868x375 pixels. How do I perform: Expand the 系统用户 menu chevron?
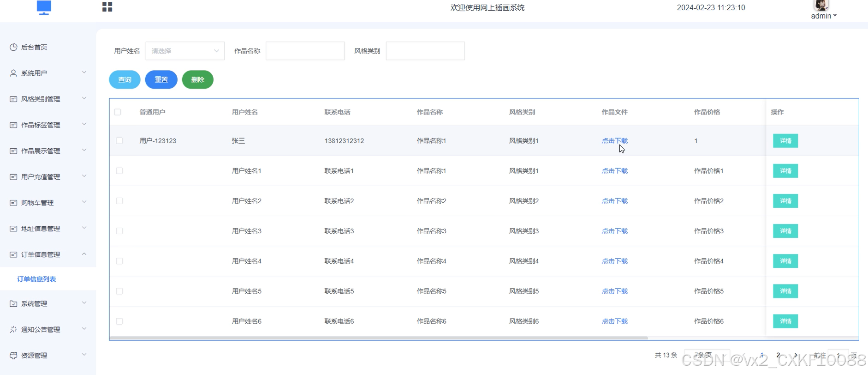(x=84, y=72)
